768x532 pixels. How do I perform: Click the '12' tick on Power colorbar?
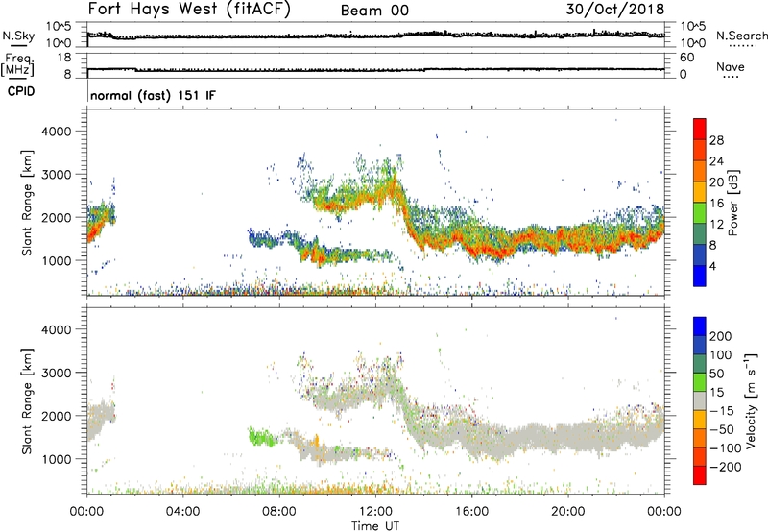pyautogui.click(x=716, y=224)
